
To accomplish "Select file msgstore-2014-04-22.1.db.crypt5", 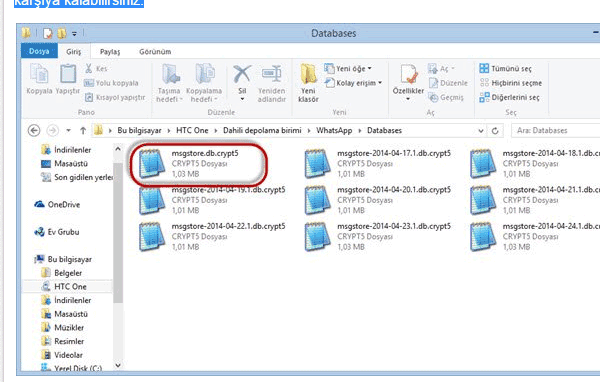I will pos(212,237).
